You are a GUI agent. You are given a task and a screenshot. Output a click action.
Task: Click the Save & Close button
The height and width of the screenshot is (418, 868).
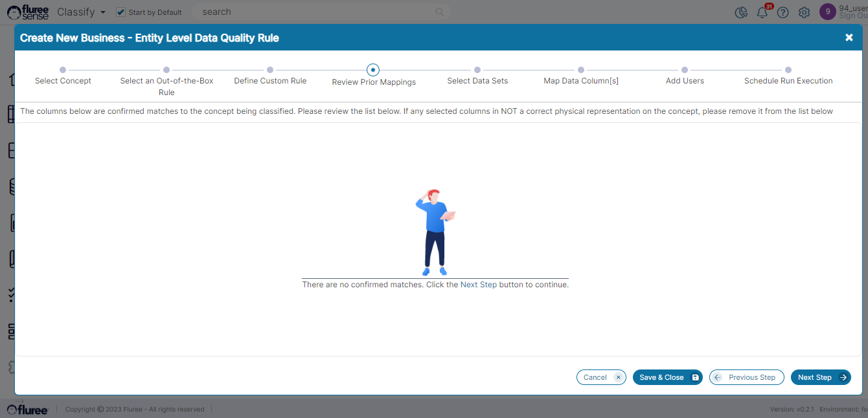(667, 377)
